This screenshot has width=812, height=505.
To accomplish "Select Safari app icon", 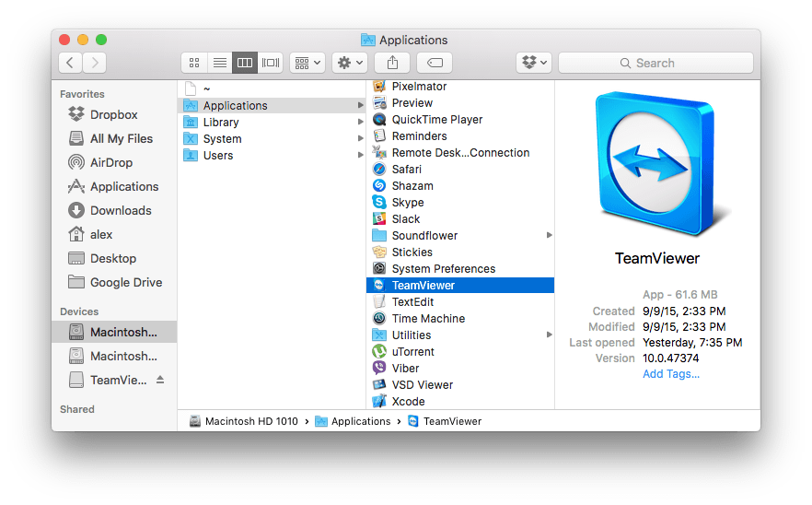I will pos(379,169).
